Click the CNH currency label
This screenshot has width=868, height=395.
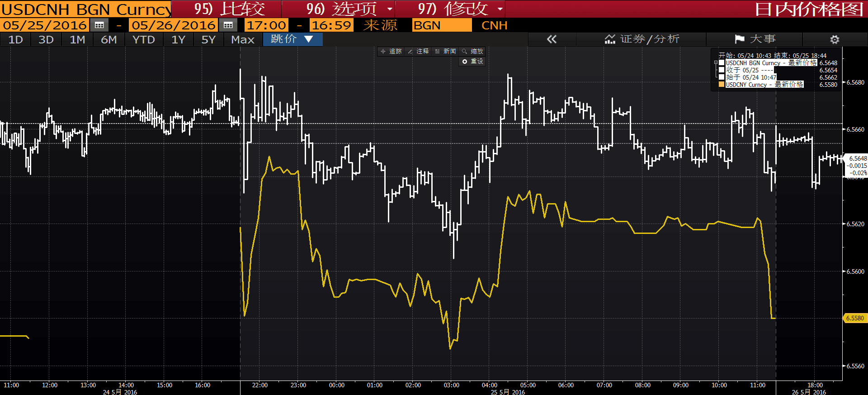[x=495, y=25]
